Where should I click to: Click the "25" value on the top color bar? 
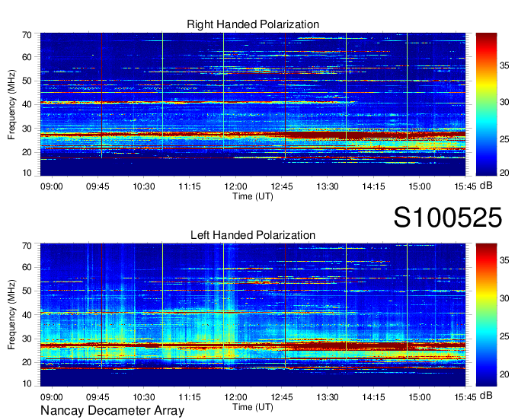504,139
